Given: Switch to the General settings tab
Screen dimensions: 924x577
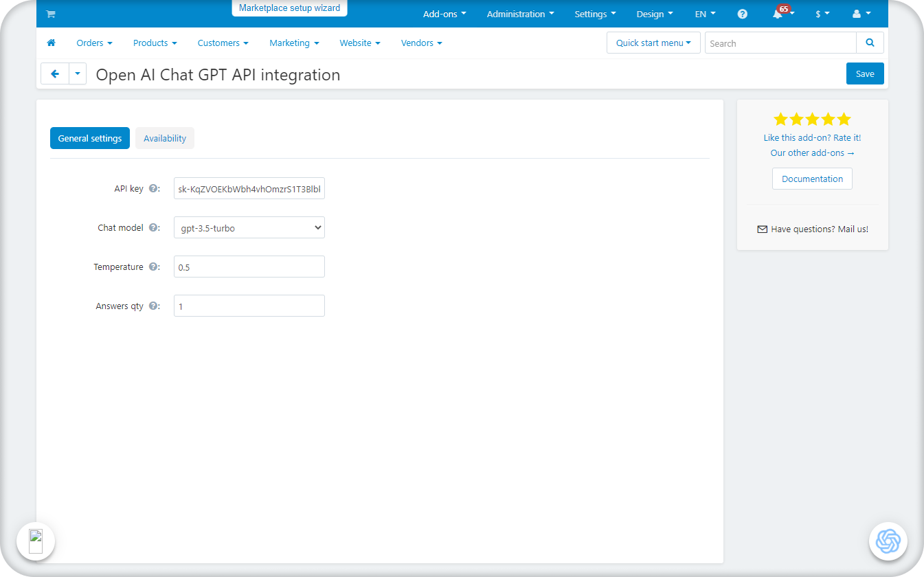Looking at the screenshot, I should (90, 138).
